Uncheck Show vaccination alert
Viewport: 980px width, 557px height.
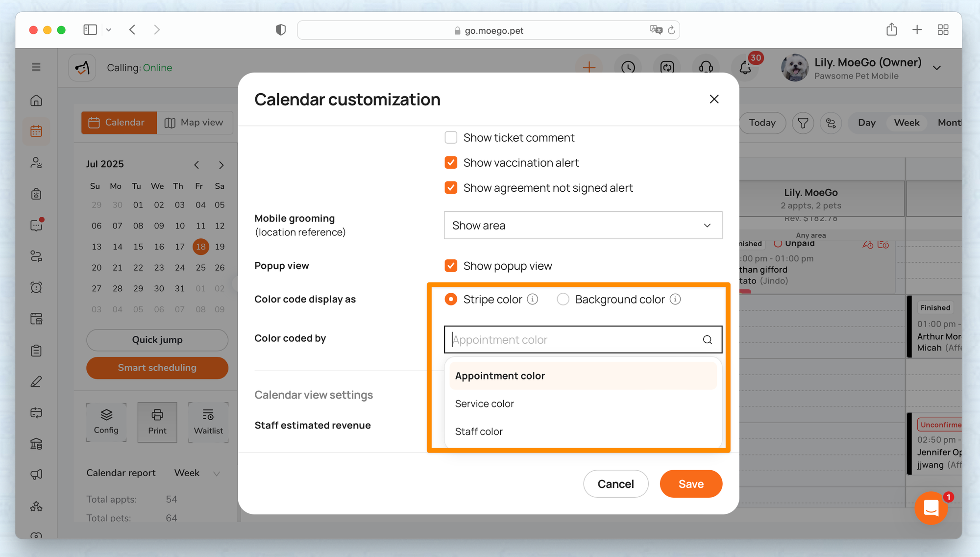[x=451, y=162]
